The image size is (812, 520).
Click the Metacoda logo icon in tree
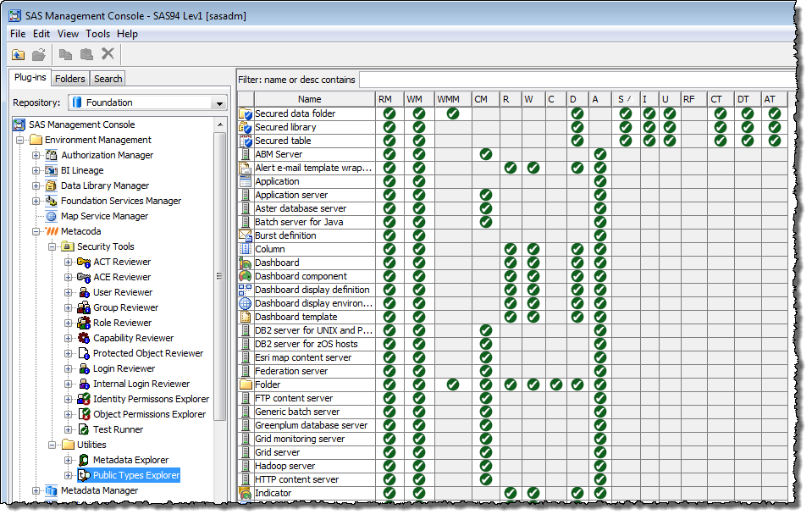click(52, 231)
